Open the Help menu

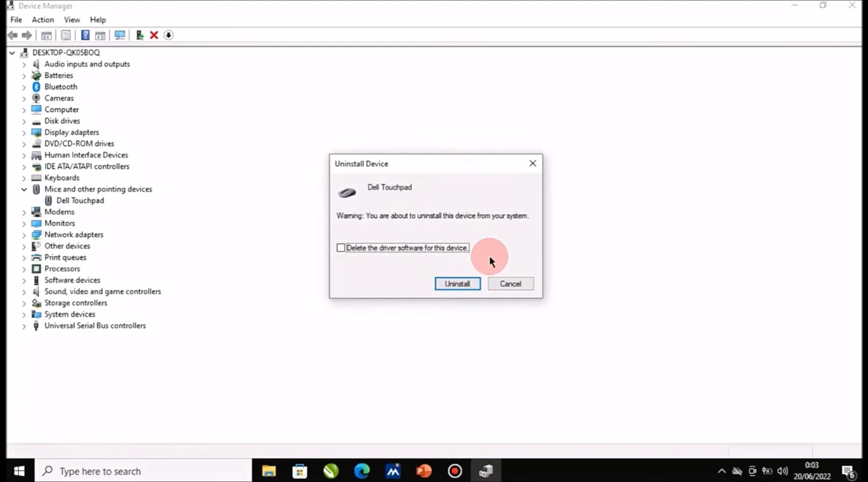tap(98, 20)
